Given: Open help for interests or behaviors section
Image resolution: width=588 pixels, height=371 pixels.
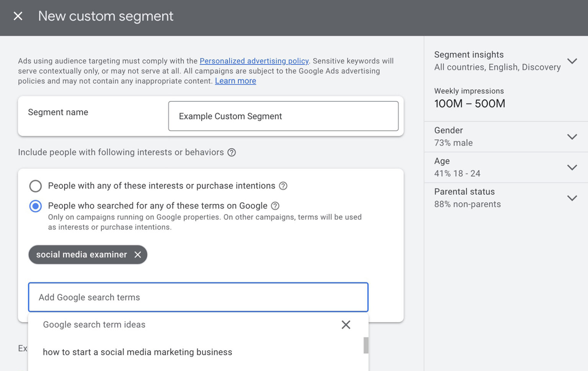Looking at the screenshot, I should 232,152.
